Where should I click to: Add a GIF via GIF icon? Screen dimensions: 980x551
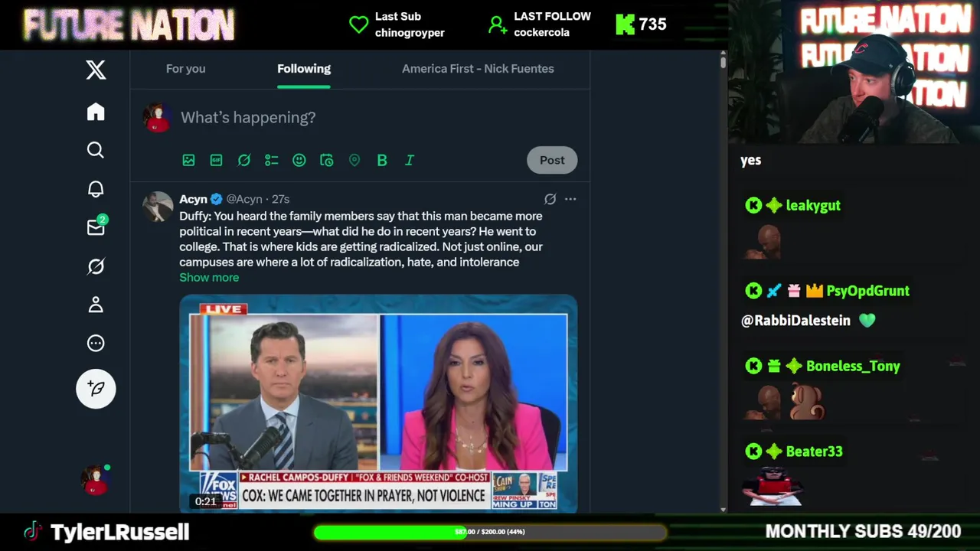click(x=216, y=160)
